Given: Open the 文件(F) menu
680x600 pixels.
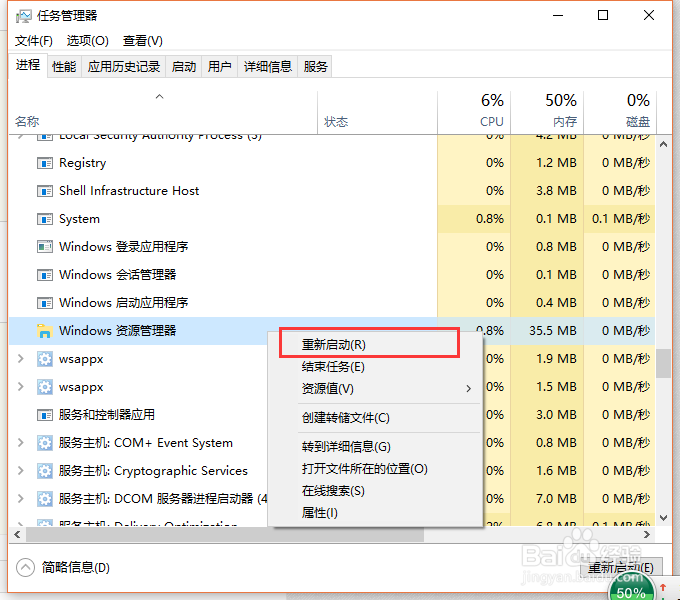Looking at the screenshot, I should coord(34,41).
